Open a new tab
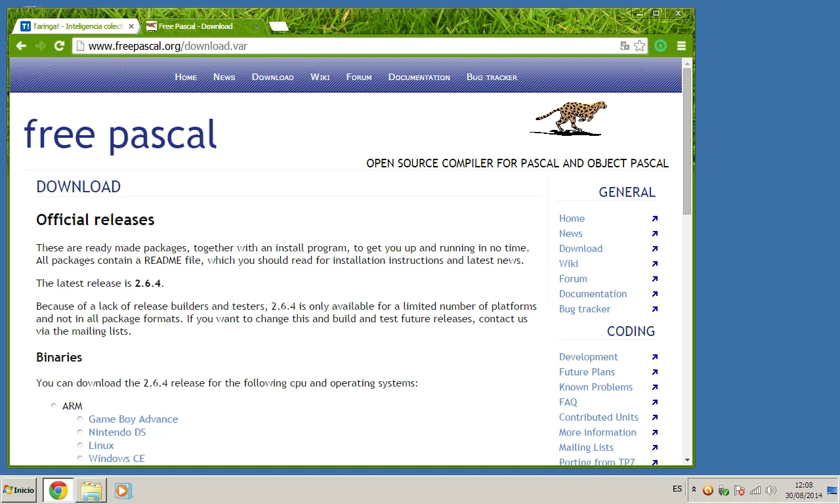 click(x=278, y=26)
